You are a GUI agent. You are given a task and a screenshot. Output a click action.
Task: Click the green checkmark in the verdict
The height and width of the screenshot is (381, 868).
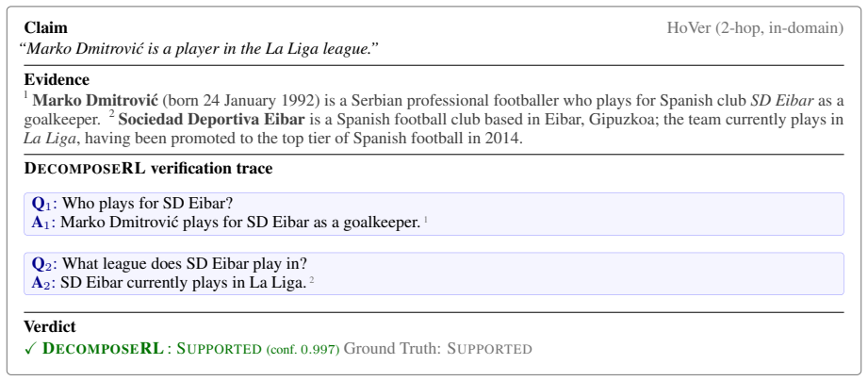pyautogui.click(x=31, y=348)
